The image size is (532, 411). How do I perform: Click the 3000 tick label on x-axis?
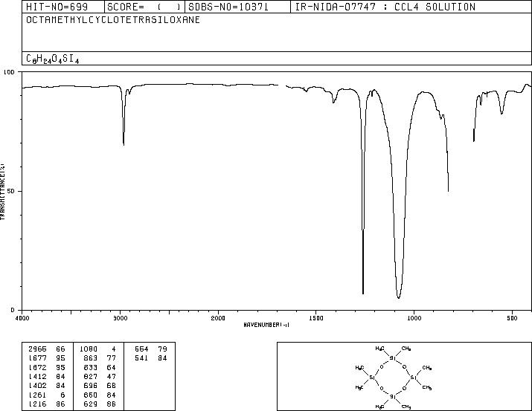coord(120,318)
